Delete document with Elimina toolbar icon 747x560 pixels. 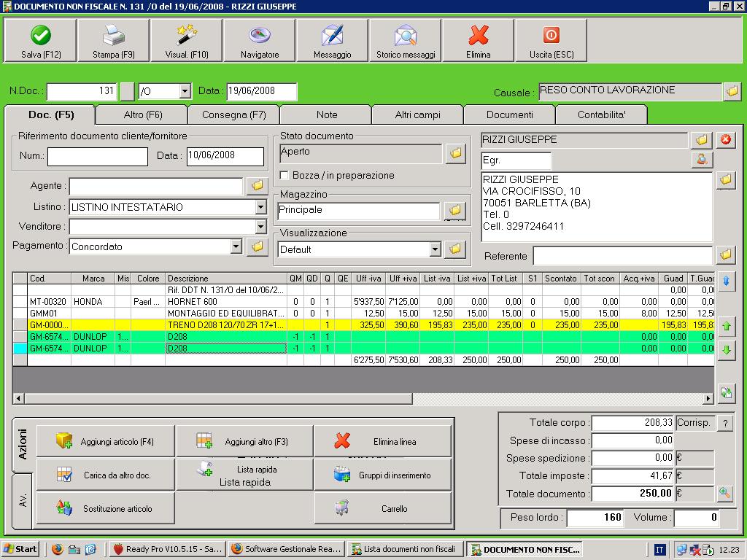coord(479,36)
